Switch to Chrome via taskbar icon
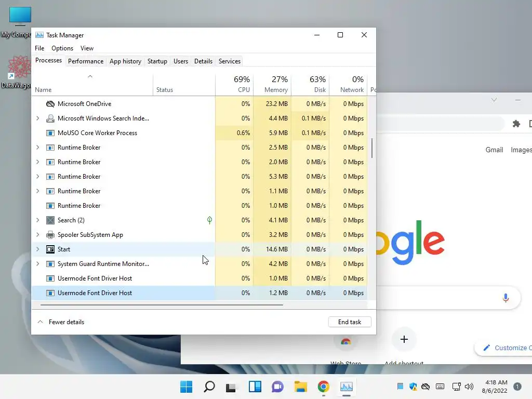Screen dimensions: 532x399 323,387
